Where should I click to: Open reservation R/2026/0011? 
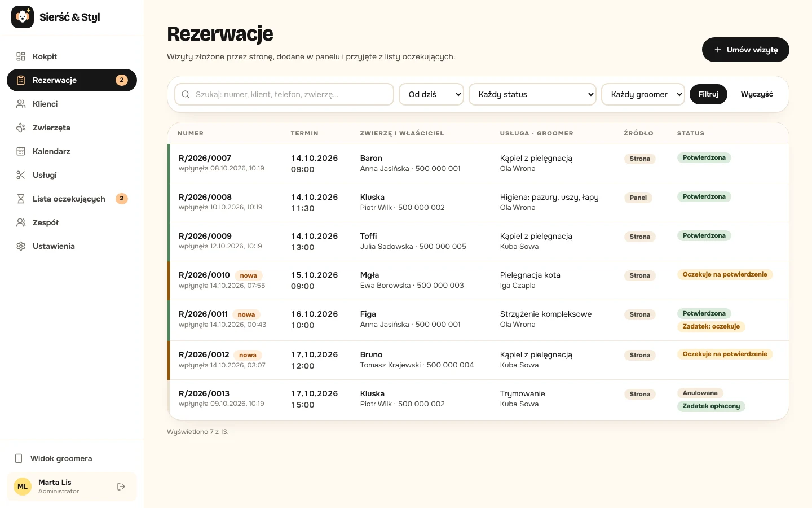203,314
